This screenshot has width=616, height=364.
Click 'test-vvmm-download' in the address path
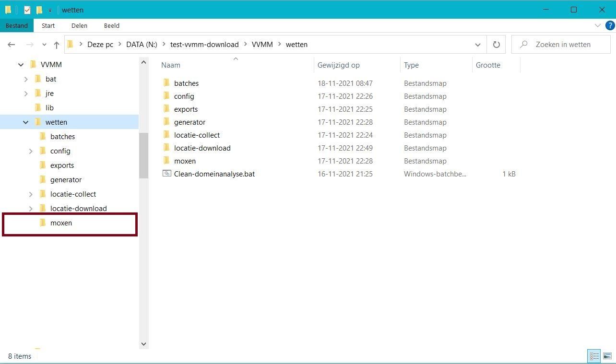tap(204, 44)
